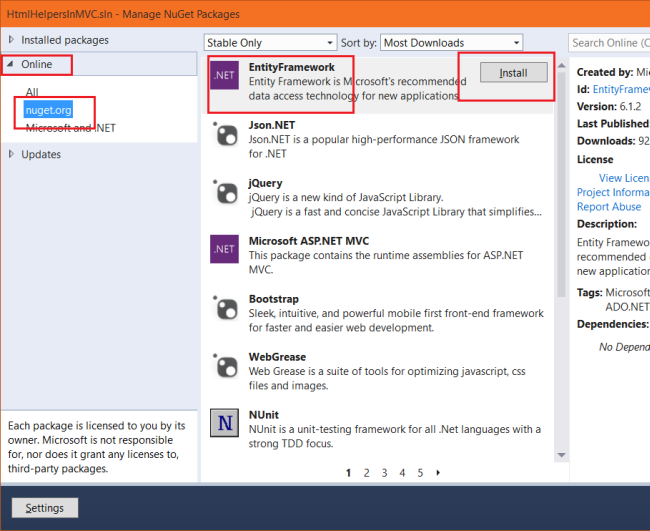
Task: Expand the Installed packages section
Action: [x=11, y=40]
